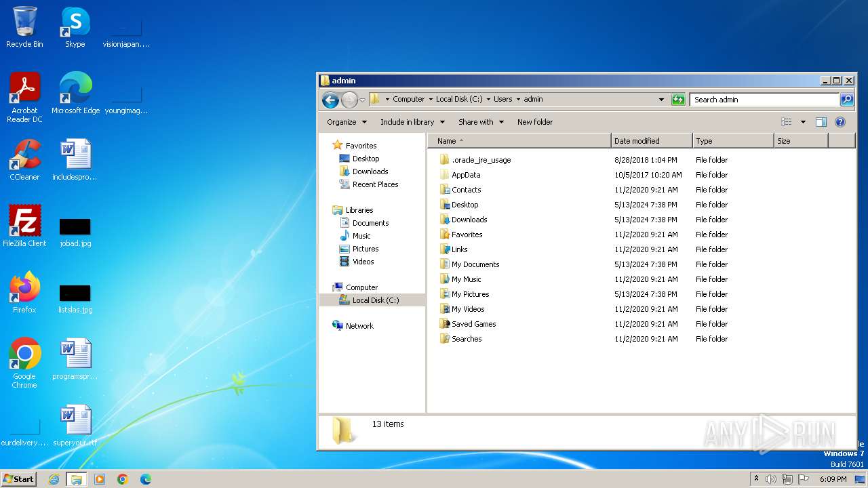Select the My Pictures folder row

[470, 294]
